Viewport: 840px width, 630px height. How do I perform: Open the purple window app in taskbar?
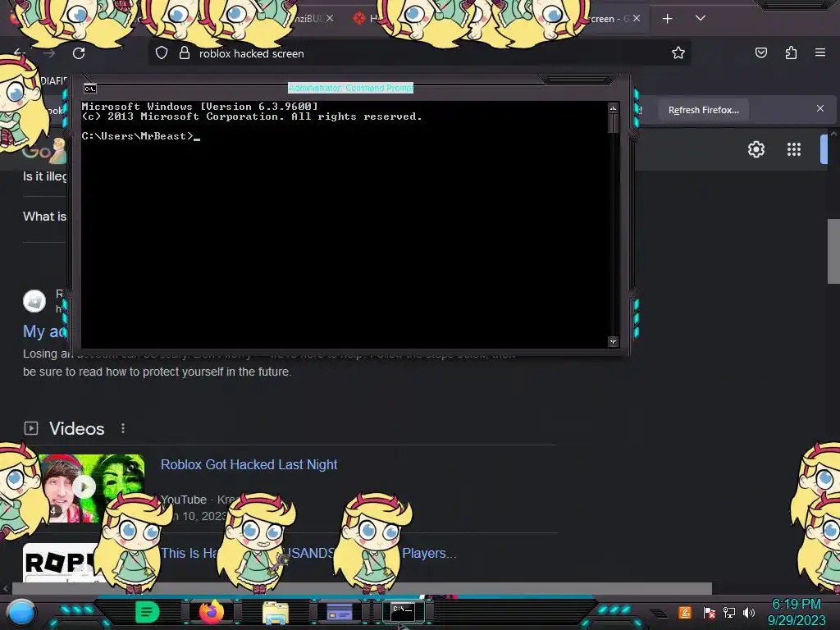point(339,612)
